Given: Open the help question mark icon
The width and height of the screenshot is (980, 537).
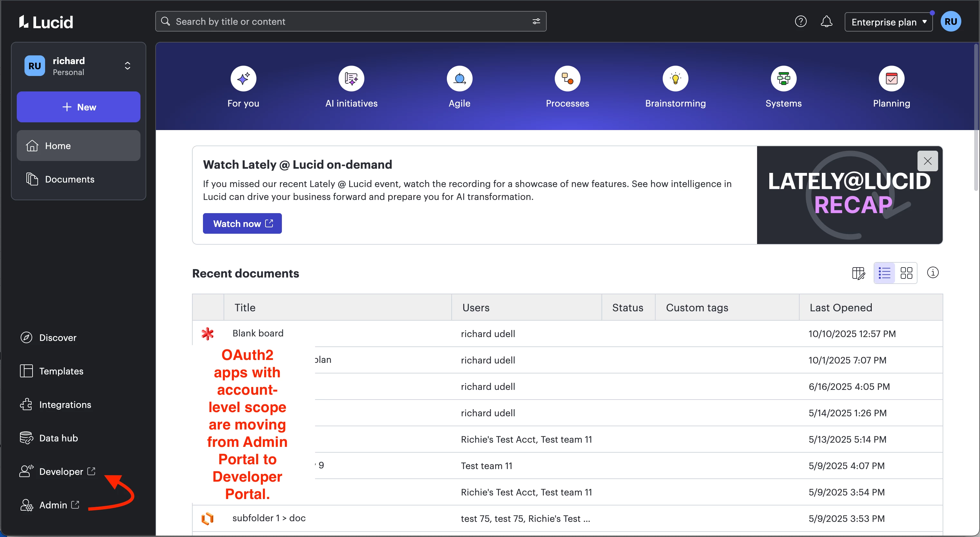Looking at the screenshot, I should (801, 21).
